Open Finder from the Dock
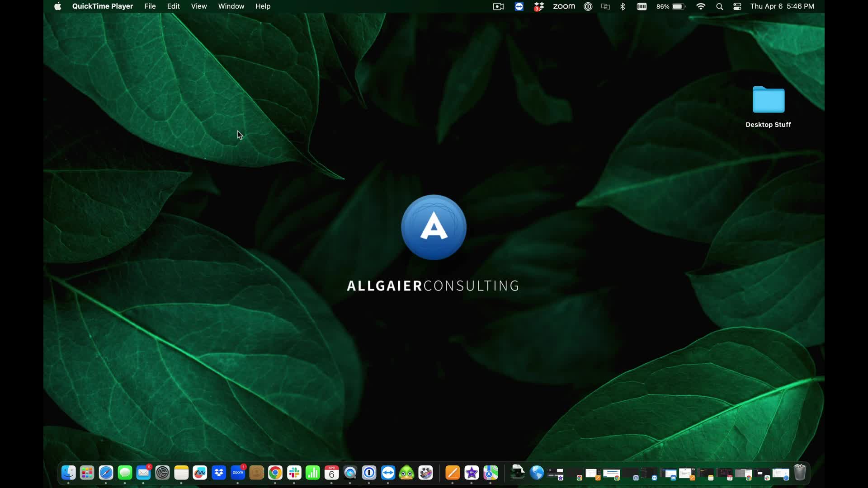The width and height of the screenshot is (868, 488). click(68, 473)
